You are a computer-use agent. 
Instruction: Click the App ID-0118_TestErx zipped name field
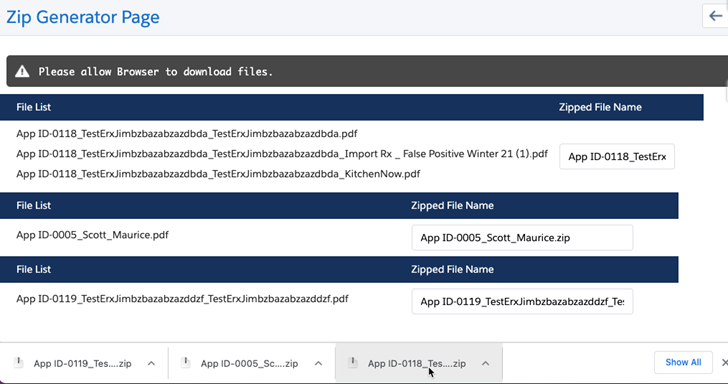click(x=617, y=156)
